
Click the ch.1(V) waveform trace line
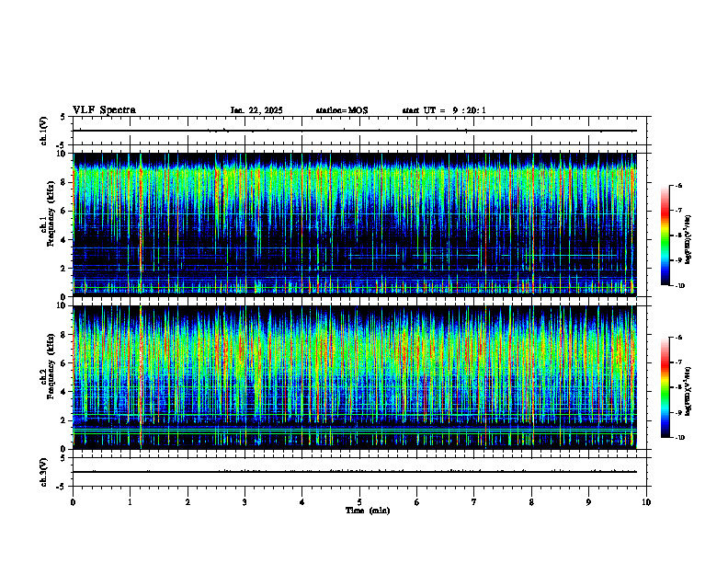[x=355, y=131]
